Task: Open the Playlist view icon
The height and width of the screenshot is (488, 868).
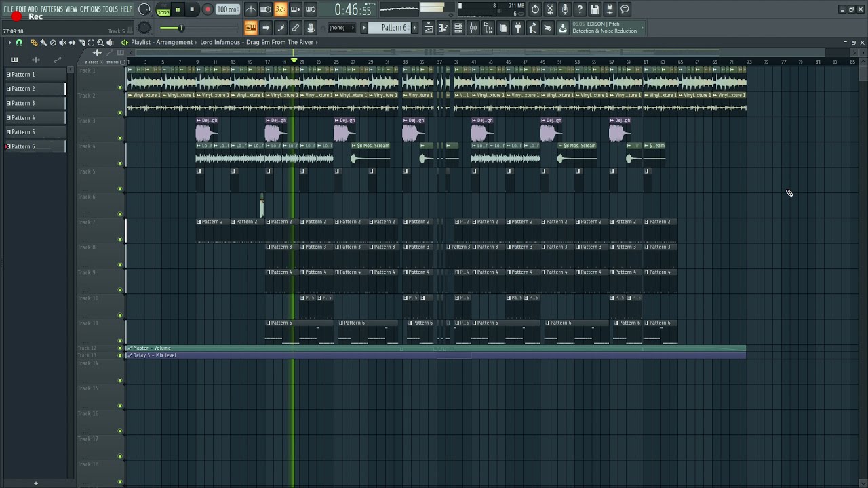Action: [429, 28]
